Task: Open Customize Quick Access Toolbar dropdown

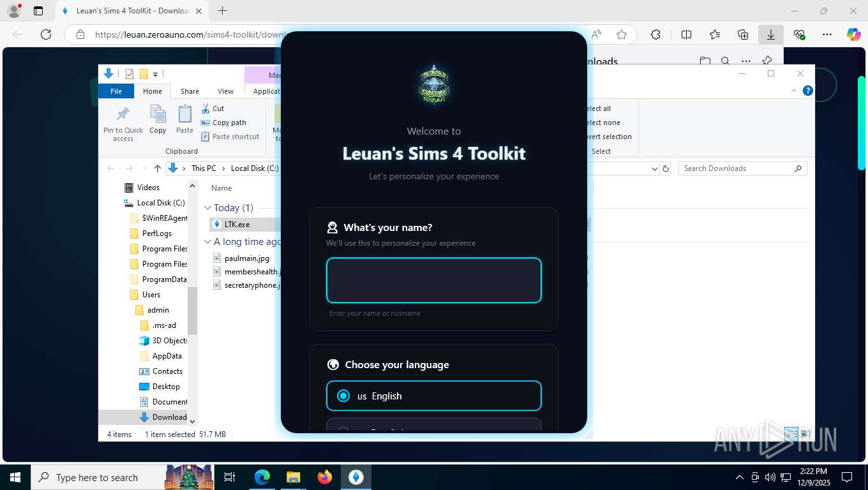Action: [155, 75]
